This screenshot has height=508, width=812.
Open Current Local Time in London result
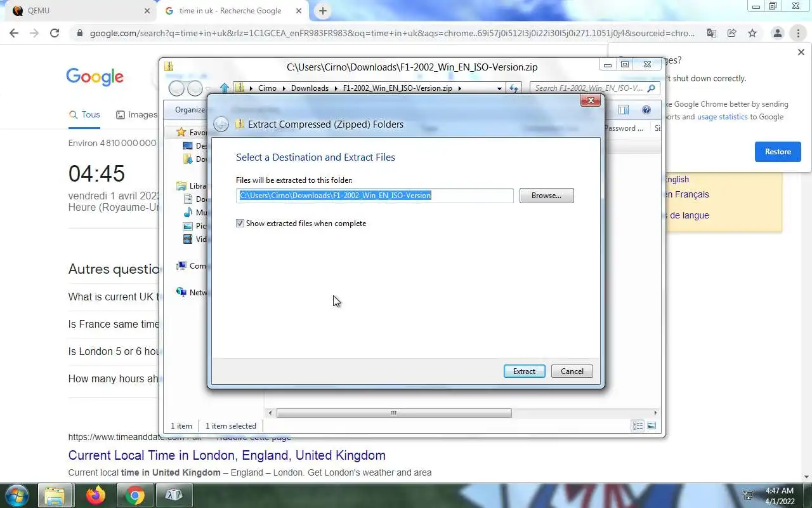[x=227, y=455]
